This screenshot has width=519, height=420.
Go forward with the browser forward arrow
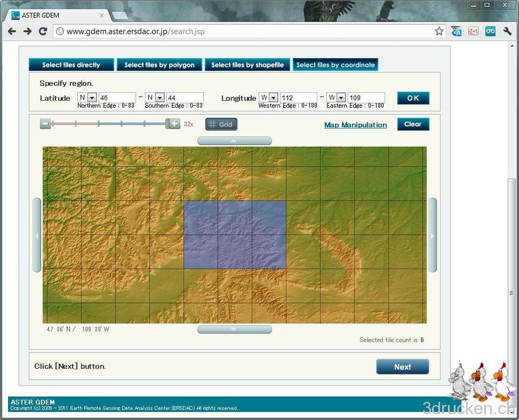[28, 32]
